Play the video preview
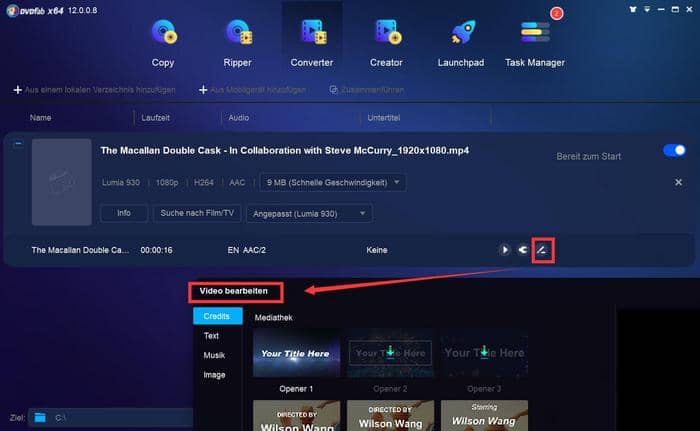 pyautogui.click(x=504, y=250)
